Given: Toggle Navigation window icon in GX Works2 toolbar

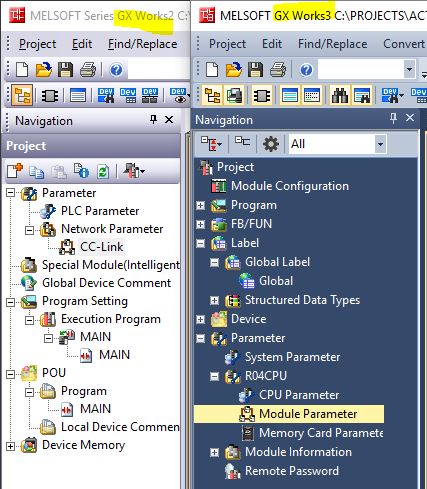Looking at the screenshot, I should (22, 95).
